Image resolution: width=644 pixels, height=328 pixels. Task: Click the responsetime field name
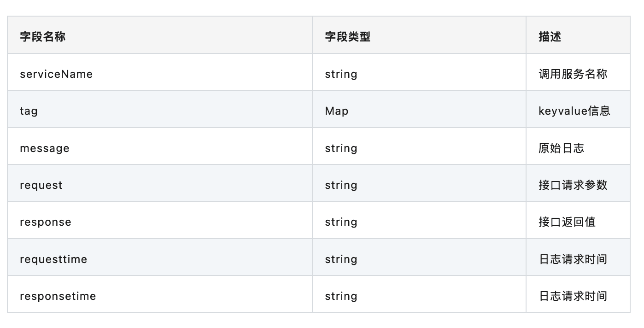pyautogui.click(x=58, y=296)
